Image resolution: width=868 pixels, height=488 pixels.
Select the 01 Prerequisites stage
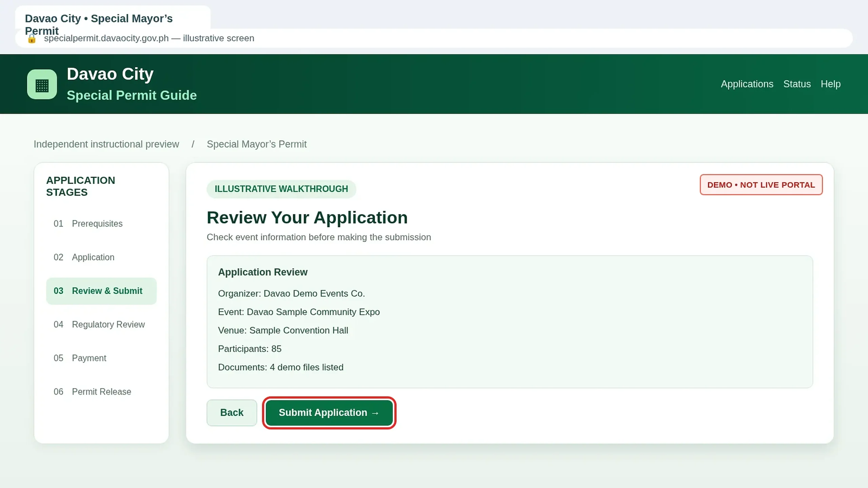point(101,224)
